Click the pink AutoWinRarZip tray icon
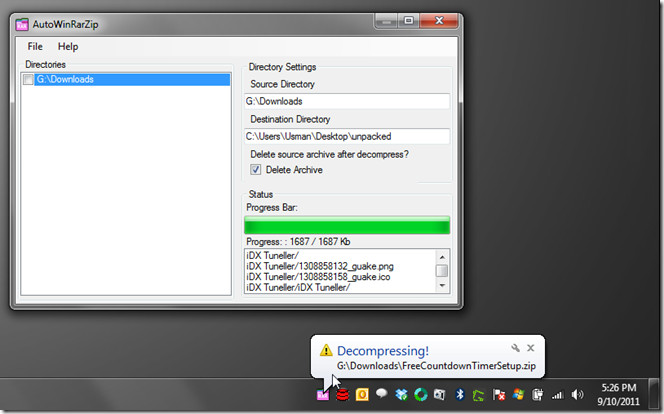The image size is (664, 414). pyautogui.click(x=323, y=395)
